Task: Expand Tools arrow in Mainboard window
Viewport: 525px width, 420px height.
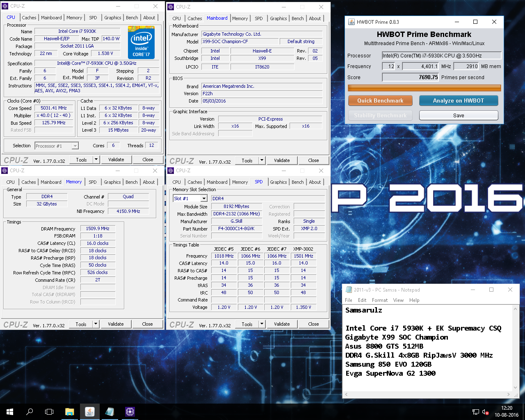Action: point(262,160)
